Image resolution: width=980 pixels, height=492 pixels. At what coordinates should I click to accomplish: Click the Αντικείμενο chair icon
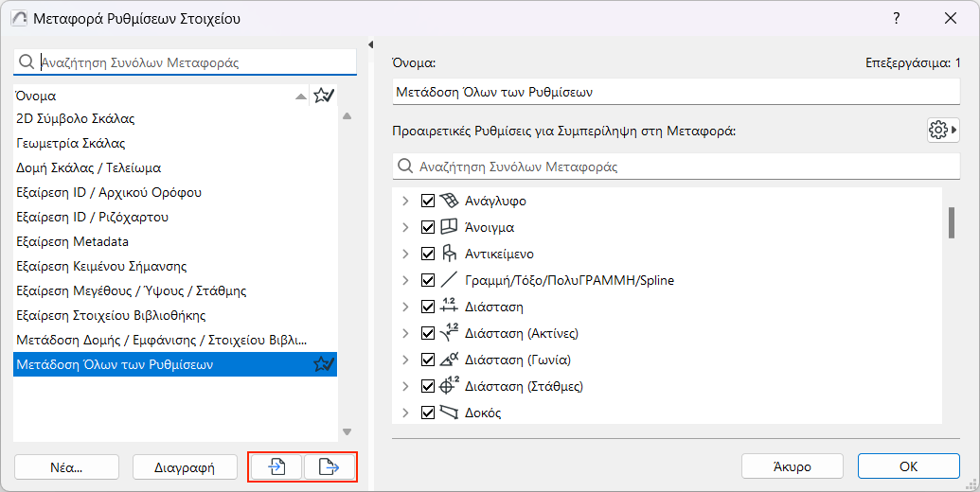pyautogui.click(x=450, y=254)
